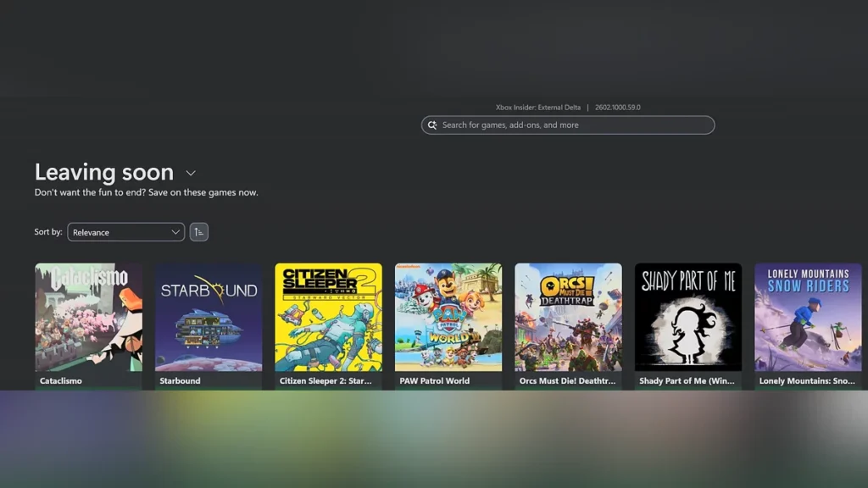868x488 pixels.
Task: Click the Citizen Sleeper 2 title text
Action: tap(325, 381)
